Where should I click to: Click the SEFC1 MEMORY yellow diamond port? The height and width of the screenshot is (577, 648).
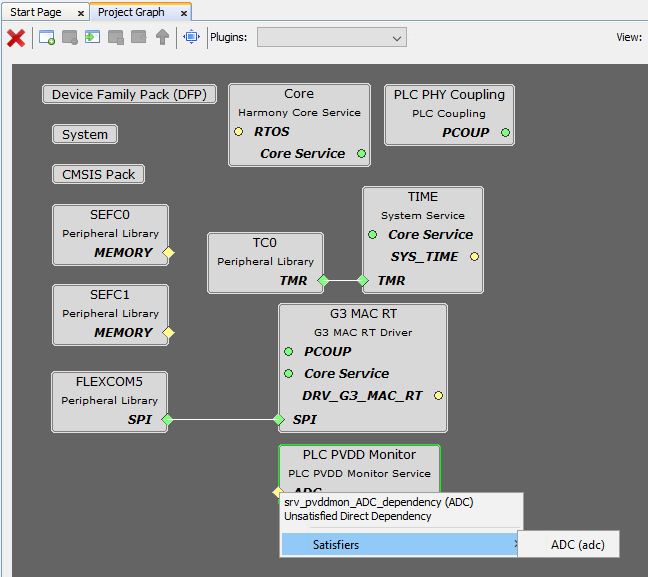pyautogui.click(x=168, y=333)
